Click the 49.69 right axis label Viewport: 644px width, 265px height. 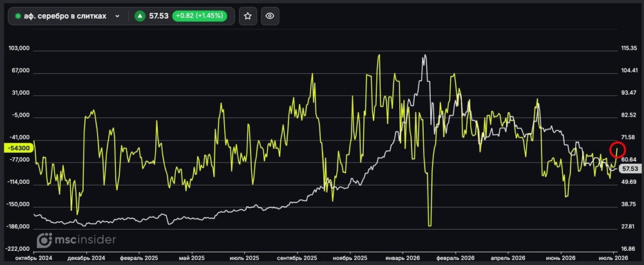click(629, 182)
